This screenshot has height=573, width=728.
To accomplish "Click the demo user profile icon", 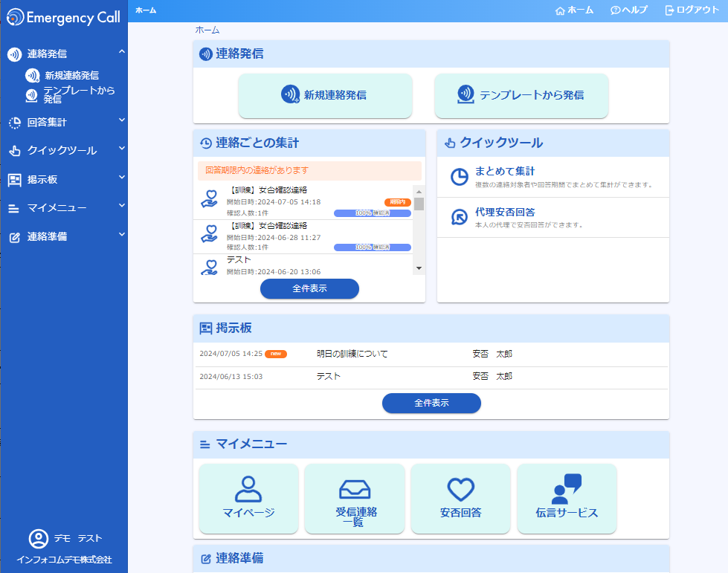I will [x=38, y=539].
